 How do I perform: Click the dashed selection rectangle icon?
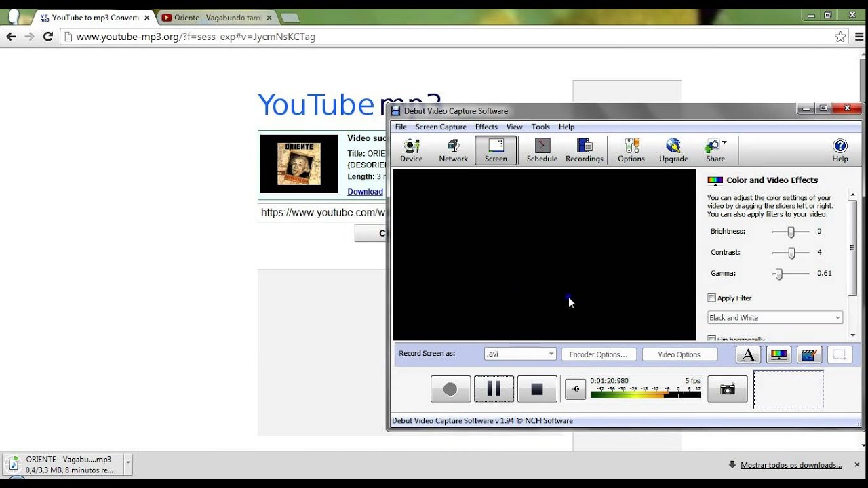tap(840, 354)
